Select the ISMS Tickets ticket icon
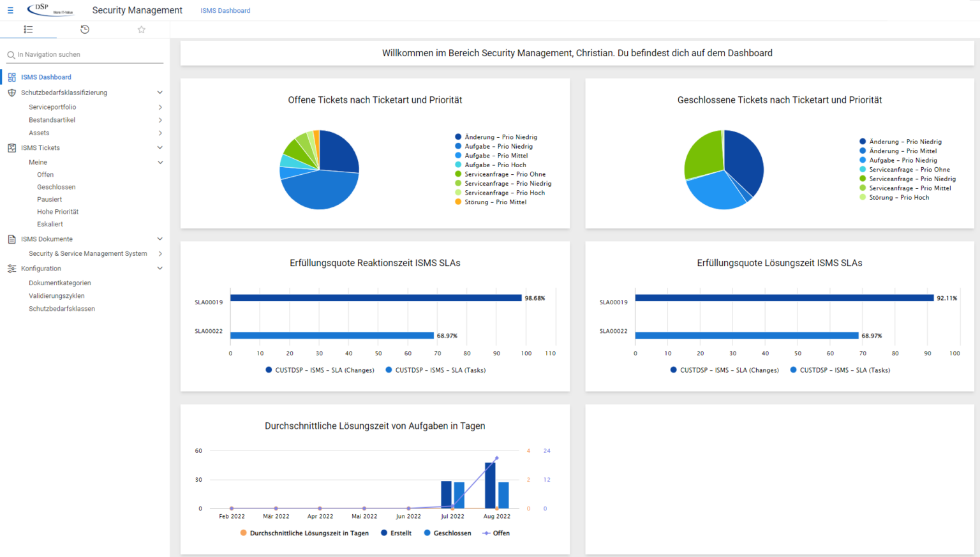The height and width of the screenshot is (557, 980). (11, 147)
